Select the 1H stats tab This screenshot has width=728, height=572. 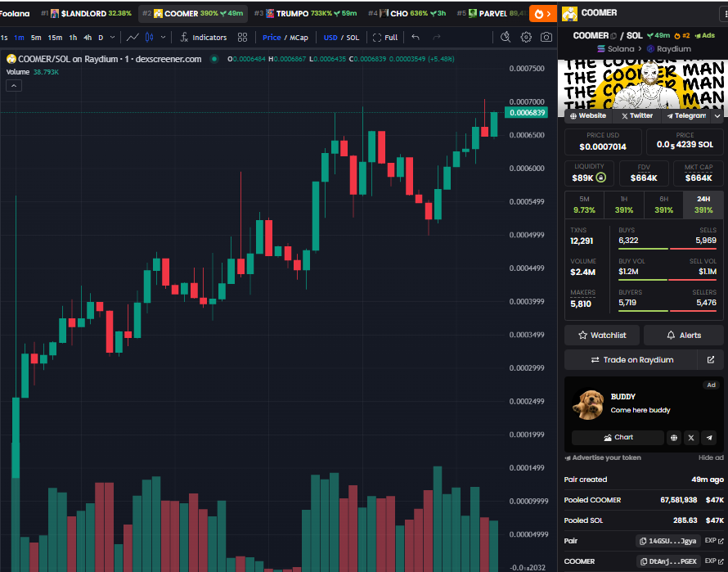(x=624, y=205)
